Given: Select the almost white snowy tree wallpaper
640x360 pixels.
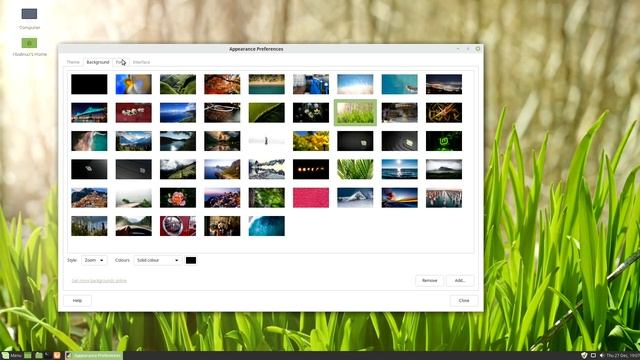Looking at the screenshot, I should pos(267,141).
